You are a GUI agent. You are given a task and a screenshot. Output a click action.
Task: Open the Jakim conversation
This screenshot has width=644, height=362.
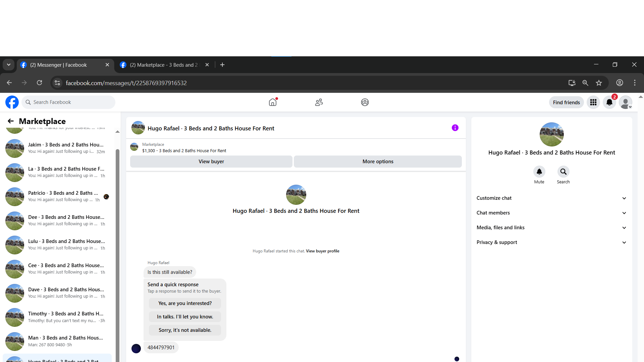[57, 148]
